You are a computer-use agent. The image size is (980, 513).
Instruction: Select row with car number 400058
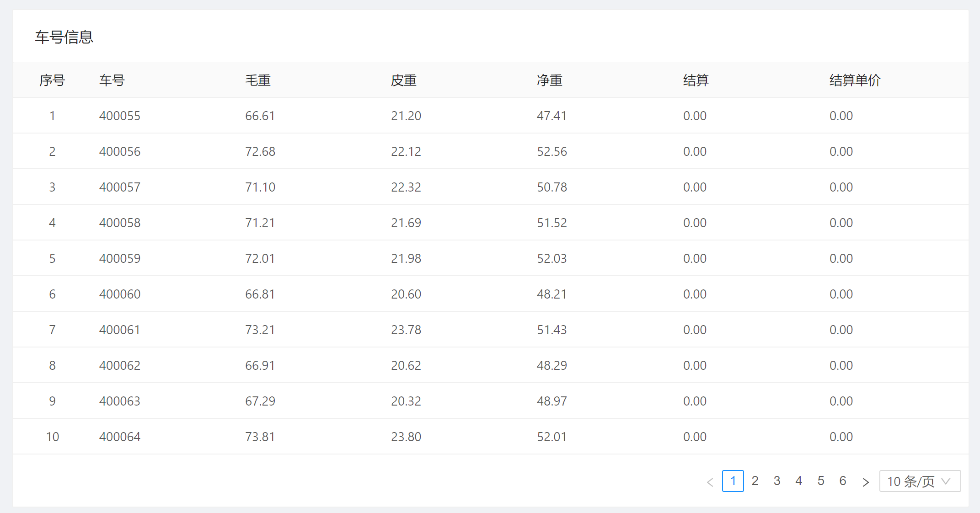click(x=120, y=223)
